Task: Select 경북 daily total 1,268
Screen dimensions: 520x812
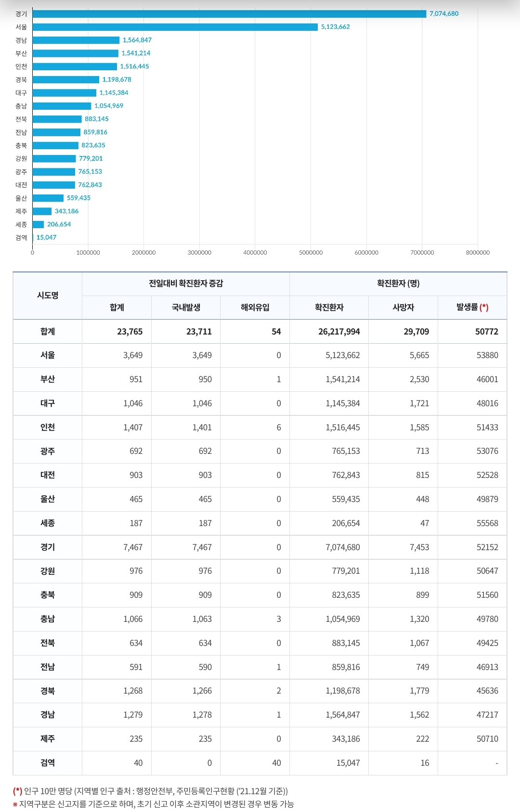Action: [x=133, y=691]
